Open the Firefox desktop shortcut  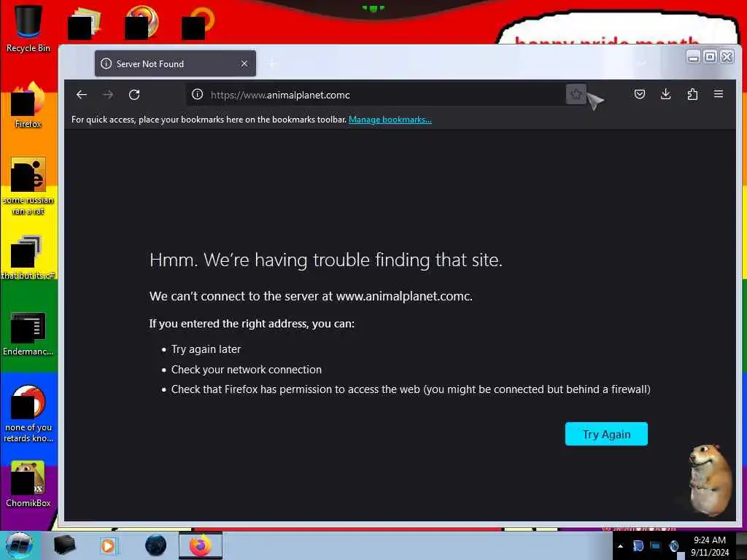pos(28,105)
